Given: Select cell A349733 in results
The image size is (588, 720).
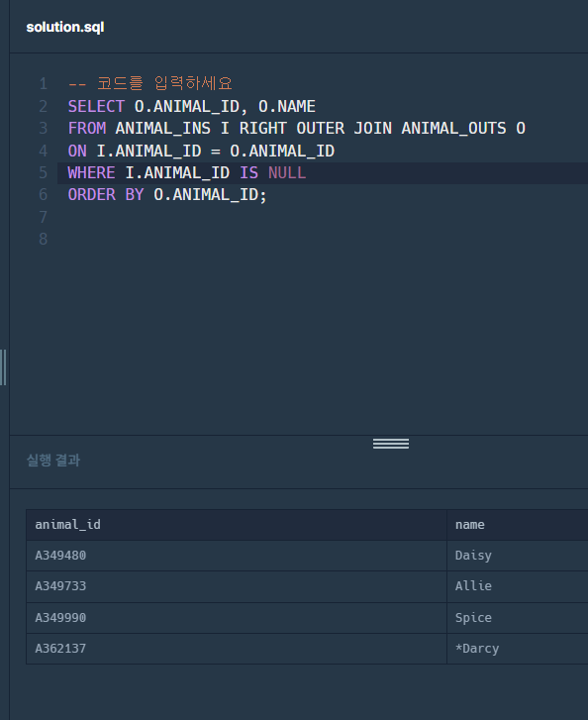Looking at the screenshot, I should [237, 586].
